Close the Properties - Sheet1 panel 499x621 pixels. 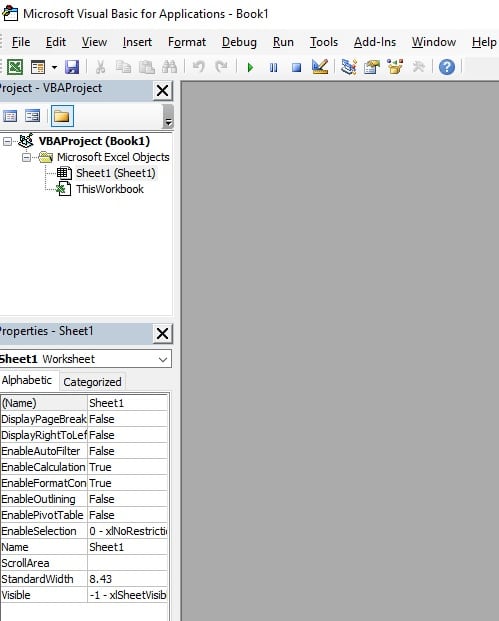point(163,333)
